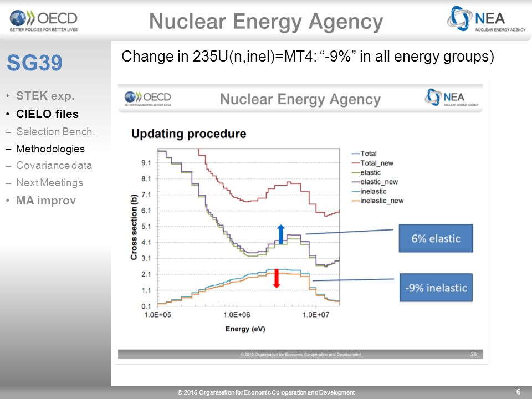Select the red downward arrow in chart
Viewport: 532px width, 399px height.
click(x=277, y=278)
